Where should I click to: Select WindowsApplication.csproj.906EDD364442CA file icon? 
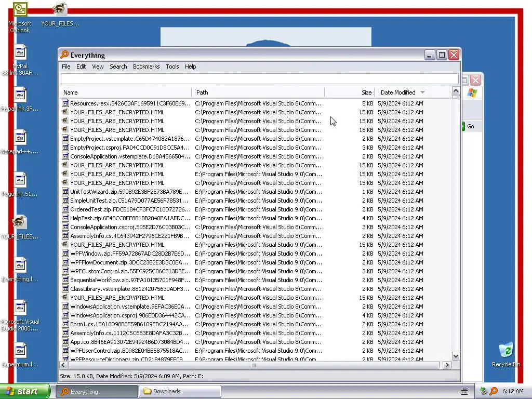pos(65,315)
